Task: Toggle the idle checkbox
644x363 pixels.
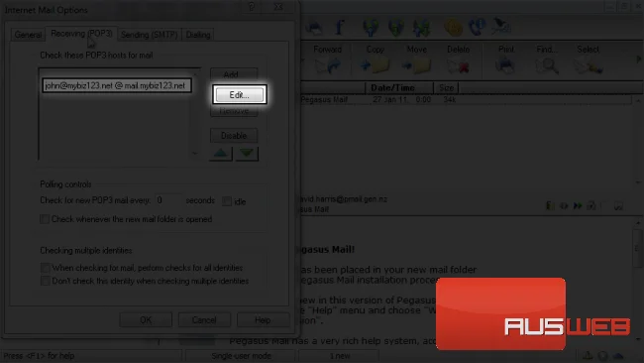Action: point(227,201)
